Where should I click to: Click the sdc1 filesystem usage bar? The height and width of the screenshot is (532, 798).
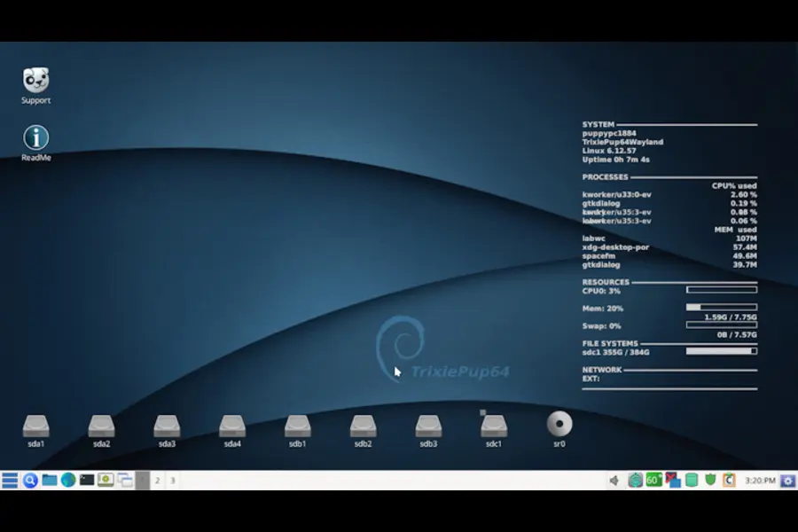tap(722, 351)
